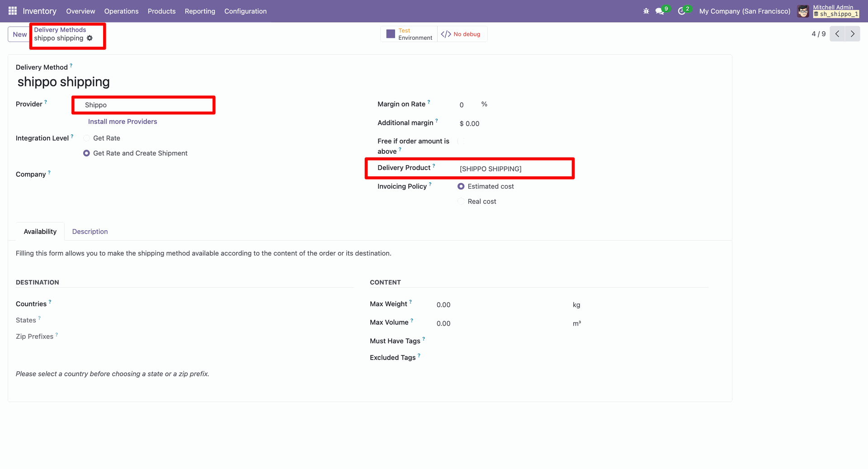
Task: Click the help icon beside Must Have Tags
Action: tap(424, 339)
